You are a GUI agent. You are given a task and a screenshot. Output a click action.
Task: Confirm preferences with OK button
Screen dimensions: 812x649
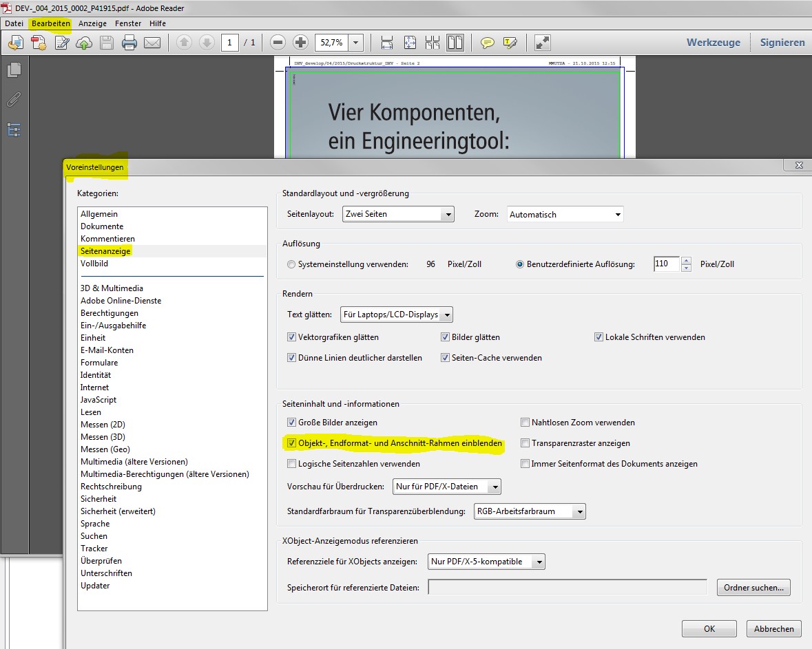(x=709, y=628)
